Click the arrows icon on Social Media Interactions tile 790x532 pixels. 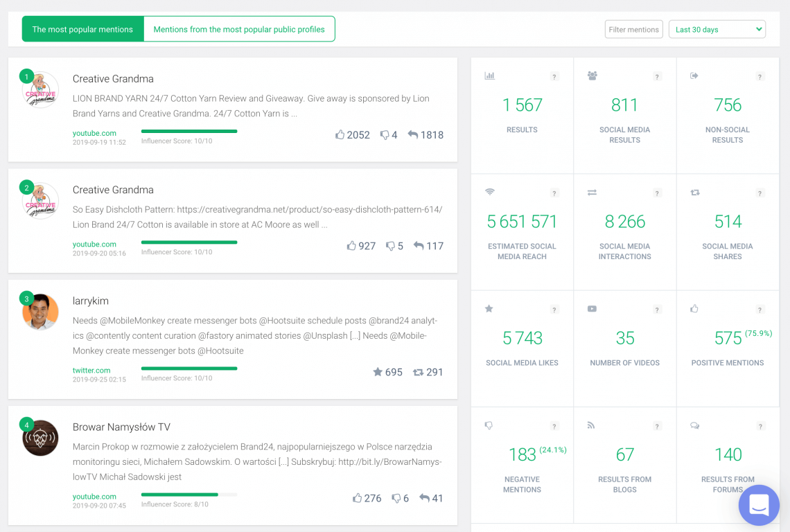pos(592,192)
